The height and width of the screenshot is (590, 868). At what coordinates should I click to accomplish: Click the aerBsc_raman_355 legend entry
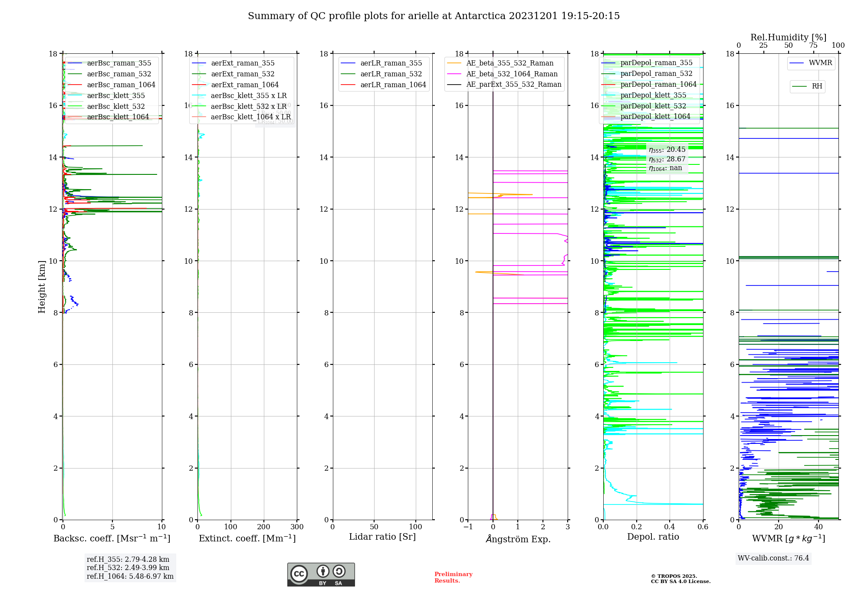(119, 63)
